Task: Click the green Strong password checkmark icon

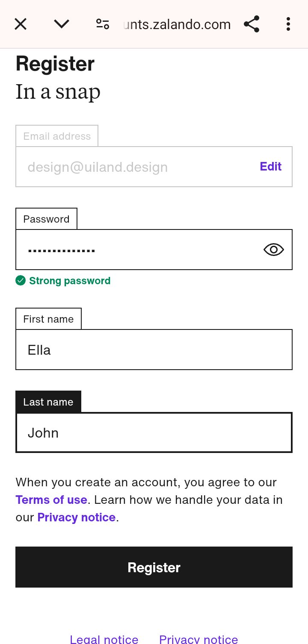Action: (x=21, y=280)
